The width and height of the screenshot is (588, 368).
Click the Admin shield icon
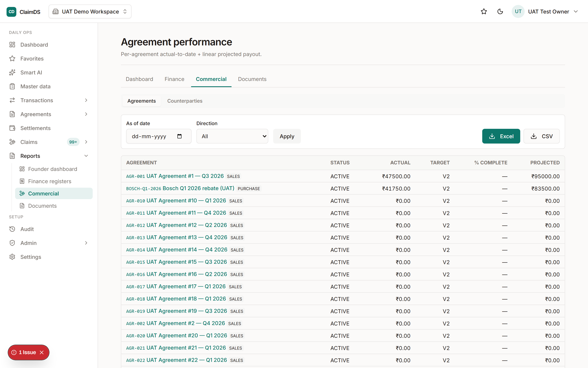click(12, 243)
